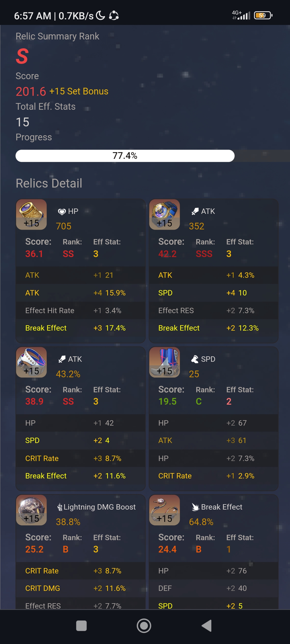This screenshot has width=290, height=644.
Task: Click the ATK icon on body piece card
Action: pos(61,359)
